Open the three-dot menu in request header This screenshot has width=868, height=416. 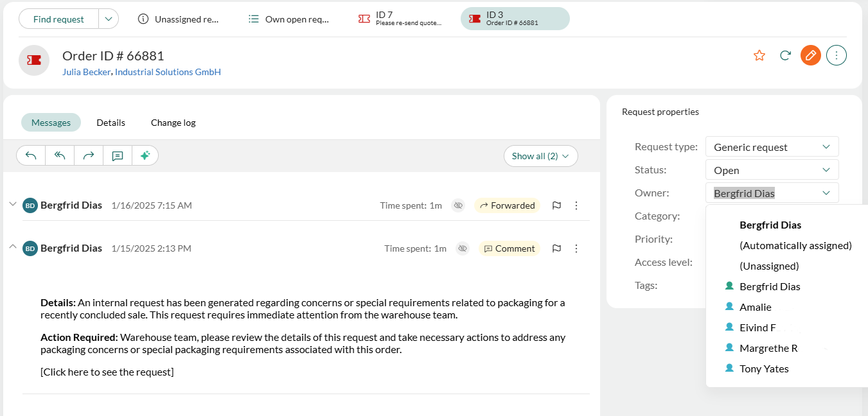(x=837, y=55)
